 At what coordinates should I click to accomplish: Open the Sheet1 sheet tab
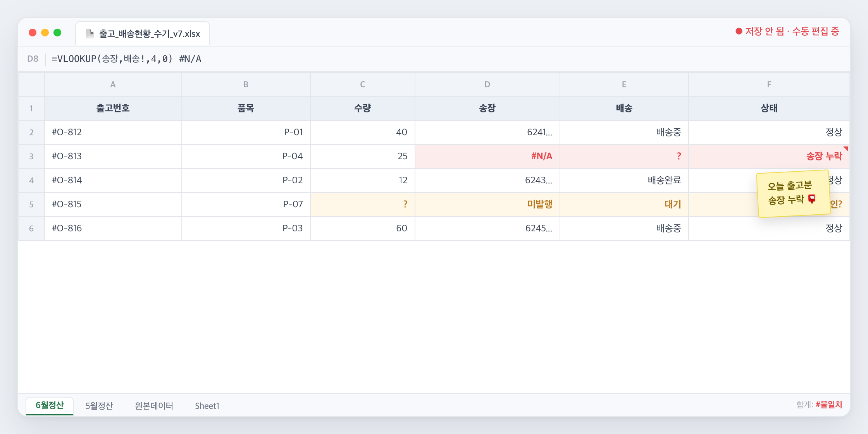point(207,406)
